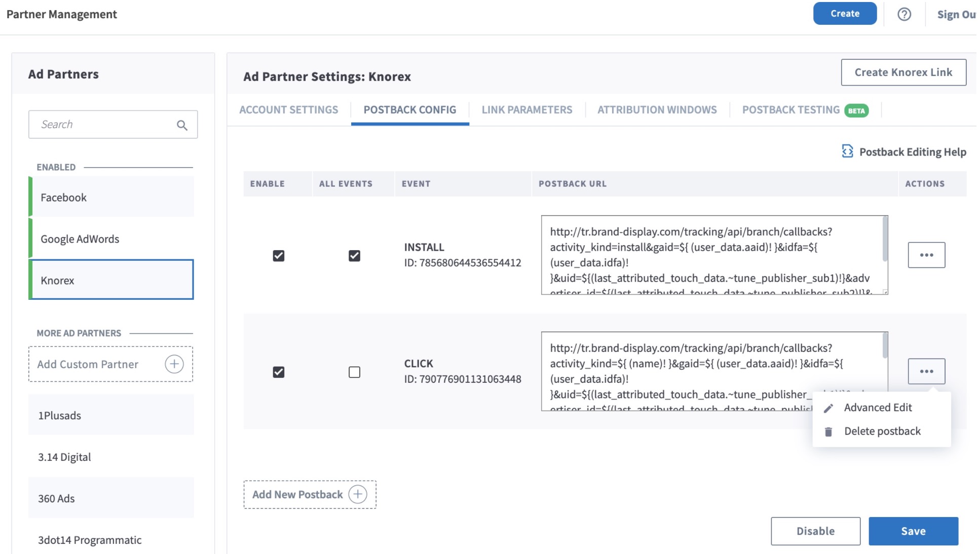Open actions menu for INSTALL postback
Image resolution: width=980 pixels, height=554 pixels.
tap(926, 255)
